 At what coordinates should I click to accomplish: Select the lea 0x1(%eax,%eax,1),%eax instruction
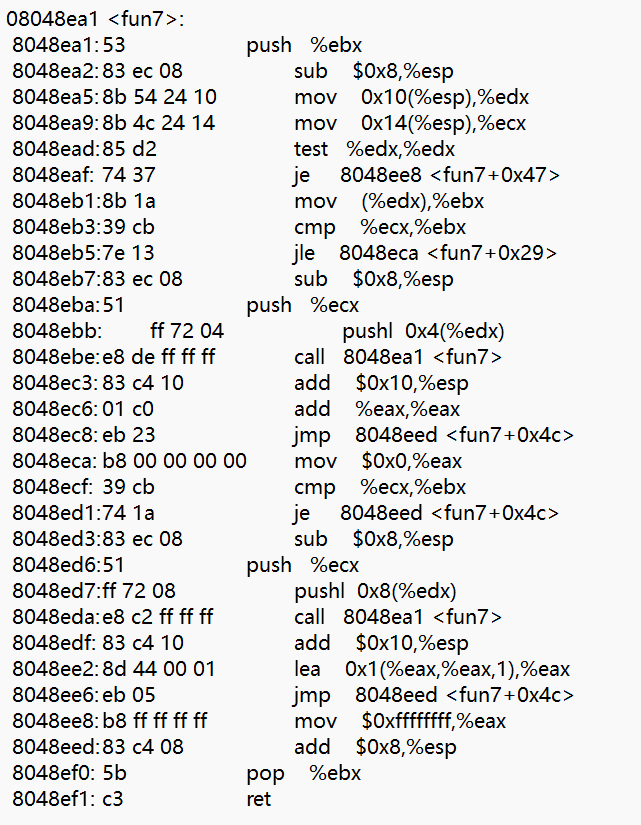click(x=432, y=669)
